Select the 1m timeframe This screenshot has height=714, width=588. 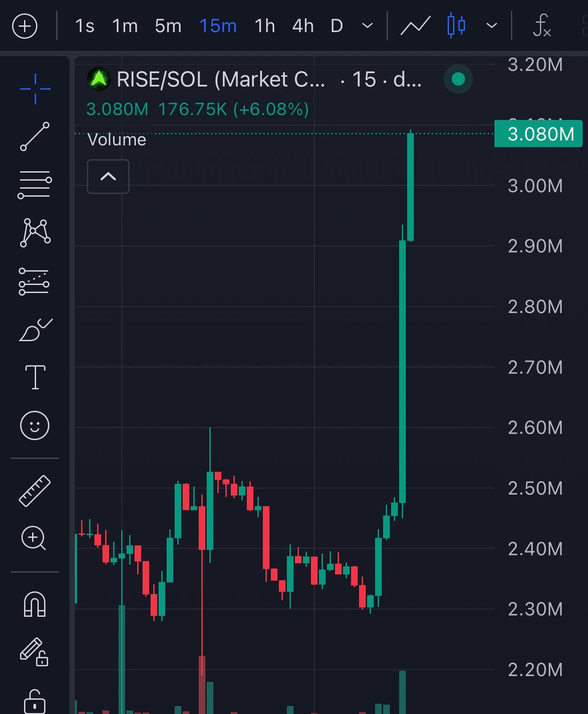125,26
